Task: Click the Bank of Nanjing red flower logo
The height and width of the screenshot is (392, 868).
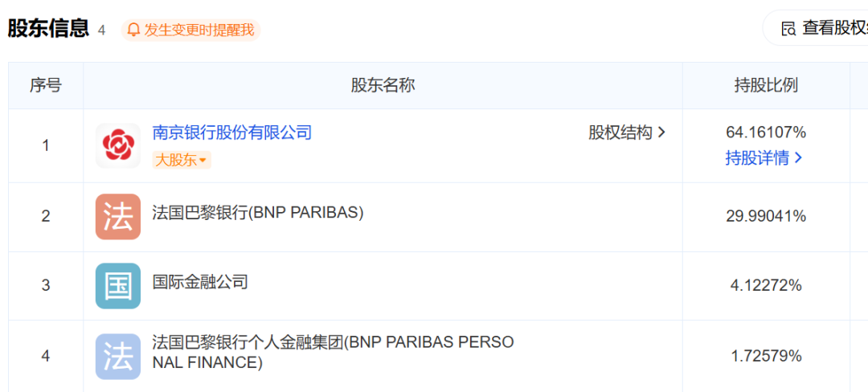Action: click(118, 146)
